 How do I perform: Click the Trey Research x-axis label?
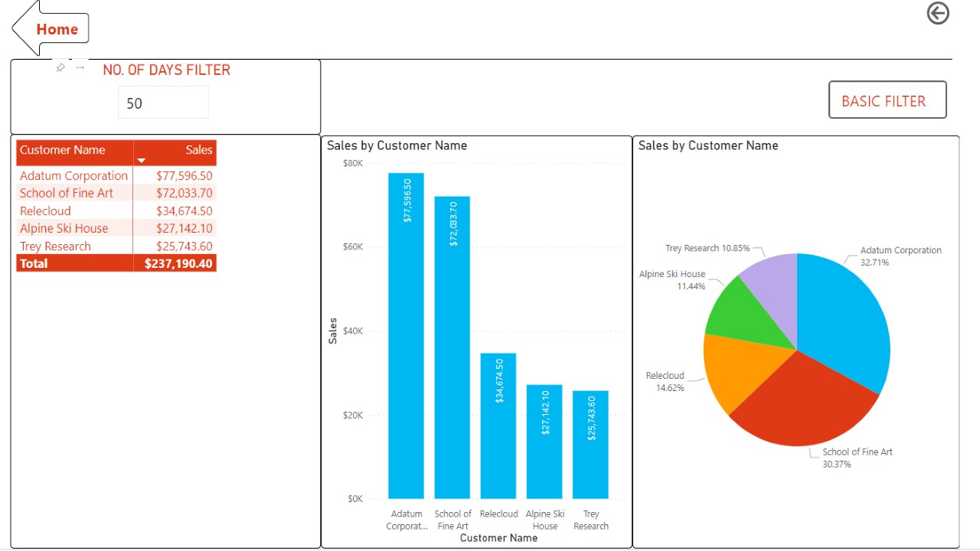coord(591,520)
